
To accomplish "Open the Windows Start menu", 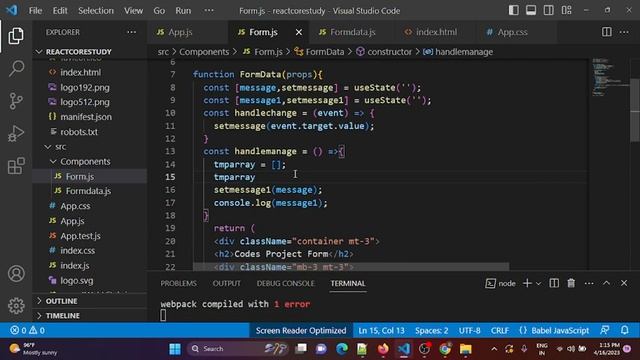I will [175, 349].
